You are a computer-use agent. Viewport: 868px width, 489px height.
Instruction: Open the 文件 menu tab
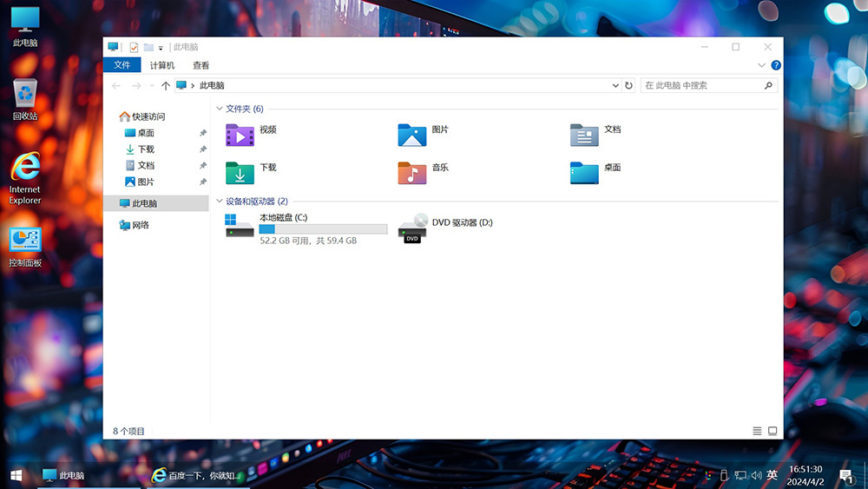click(x=122, y=65)
